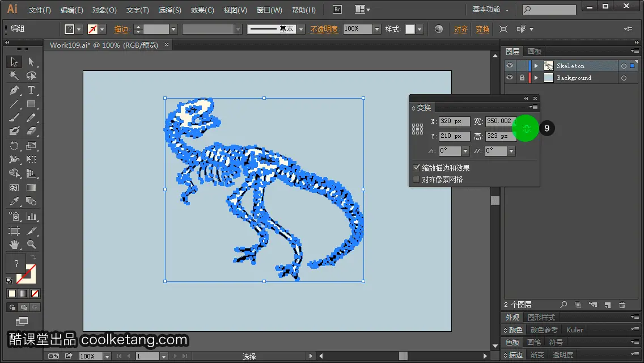Open the workspace switcher dropdown
The width and height of the screenshot is (644, 363).
coord(490,9)
